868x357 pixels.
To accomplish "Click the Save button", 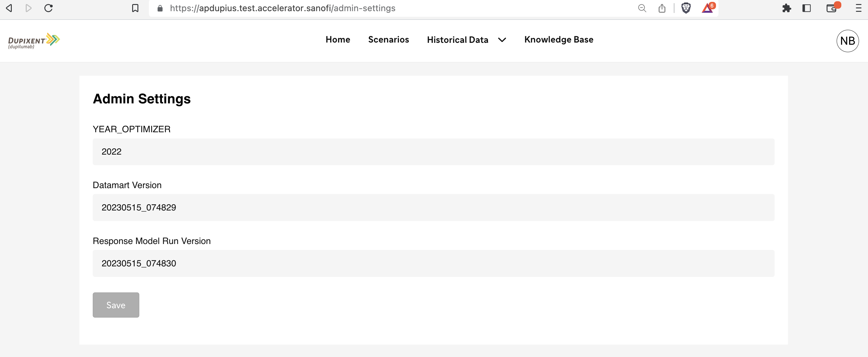I will (116, 305).
